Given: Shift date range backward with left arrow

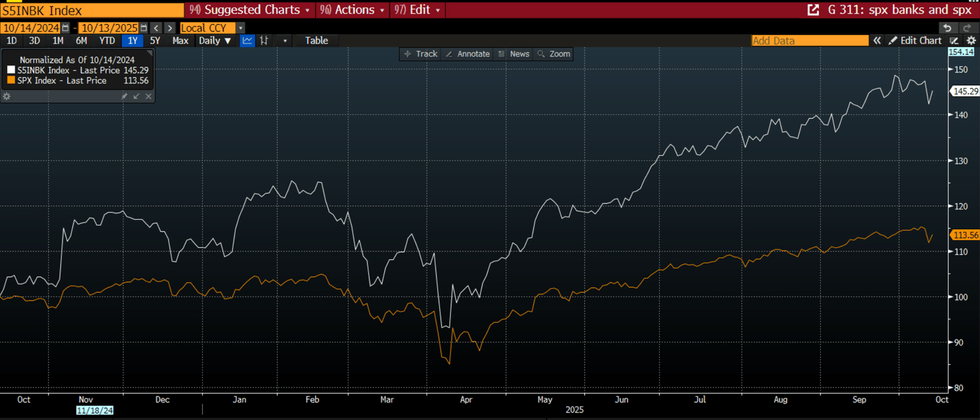Looking at the screenshot, I should pos(156,28).
